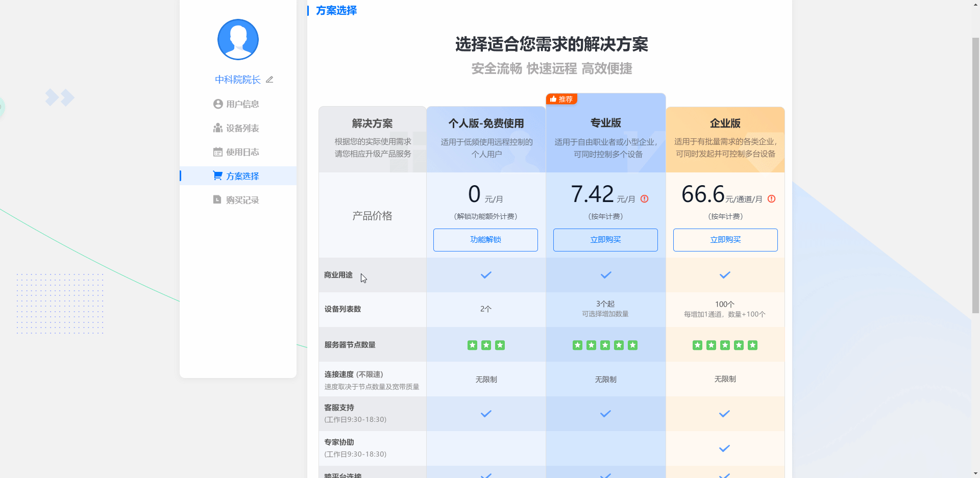The height and width of the screenshot is (478, 980).
Task: Click the 服务器节点数量 row label
Action: click(350, 345)
